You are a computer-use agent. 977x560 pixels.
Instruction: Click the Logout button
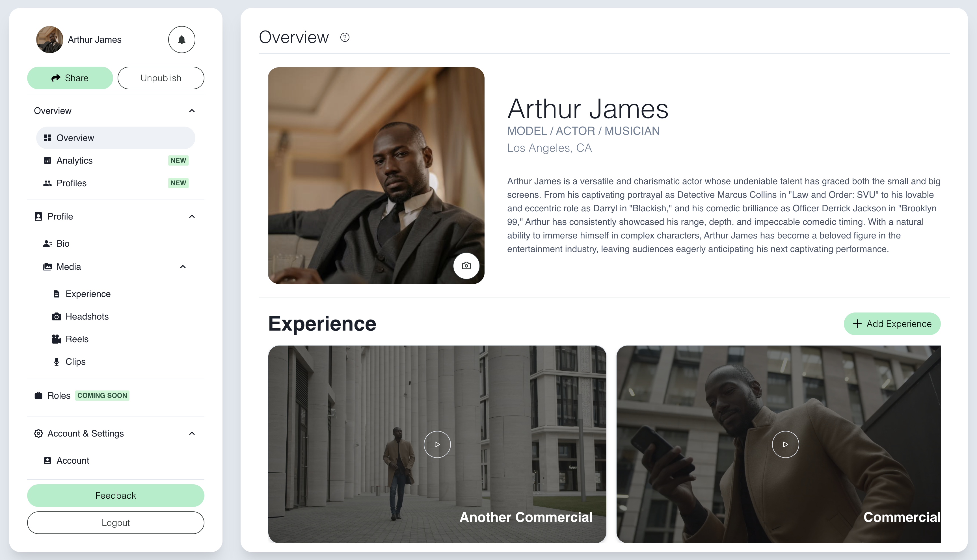(115, 523)
